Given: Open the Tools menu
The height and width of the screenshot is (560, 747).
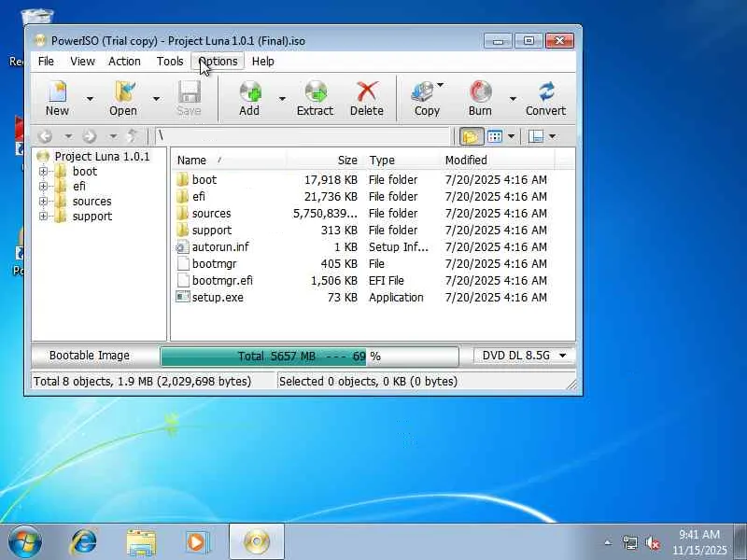Looking at the screenshot, I should coord(170,62).
